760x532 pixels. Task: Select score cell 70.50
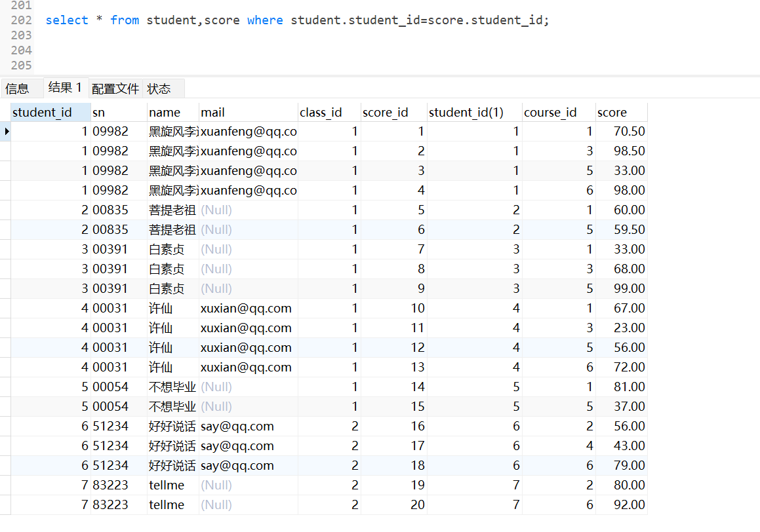tap(622, 131)
